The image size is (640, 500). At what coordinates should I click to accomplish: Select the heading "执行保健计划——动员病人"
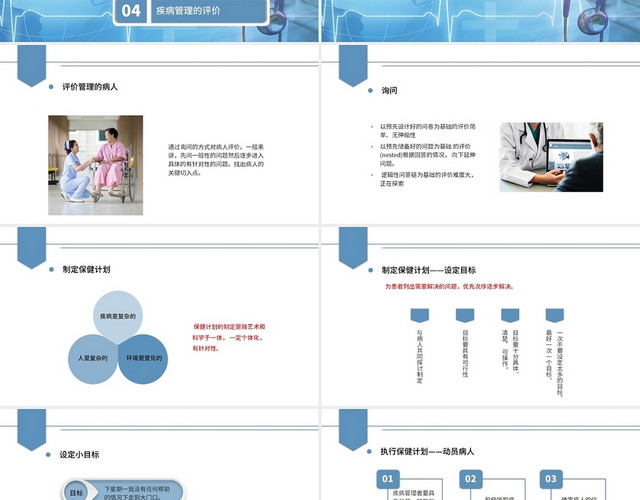(x=427, y=451)
